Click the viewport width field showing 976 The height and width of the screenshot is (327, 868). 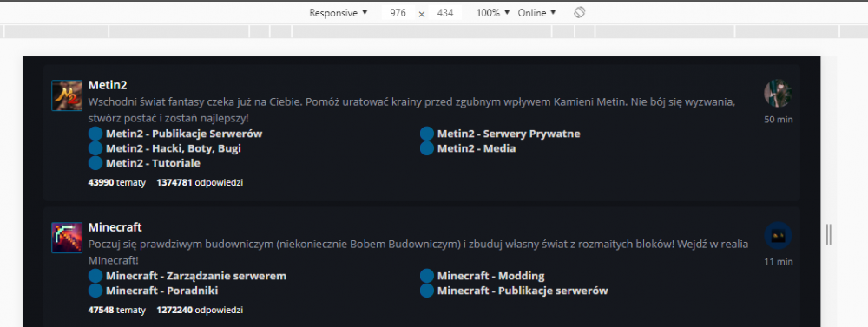398,13
